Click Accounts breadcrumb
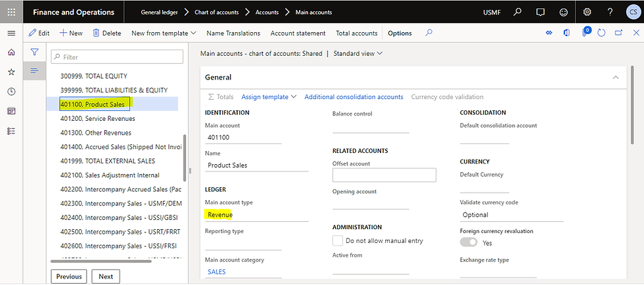The width and height of the screenshot is (644, 285). 267,12
